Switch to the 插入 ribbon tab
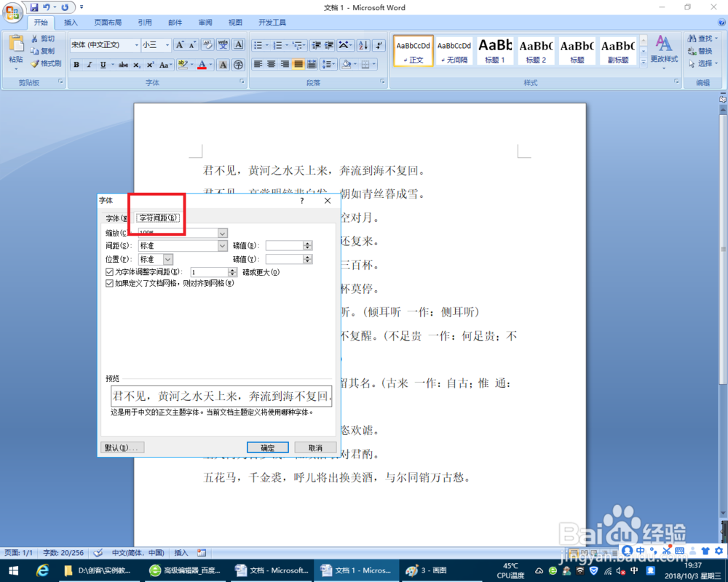Viewport: 728px width, 582px height. [71, 23]
